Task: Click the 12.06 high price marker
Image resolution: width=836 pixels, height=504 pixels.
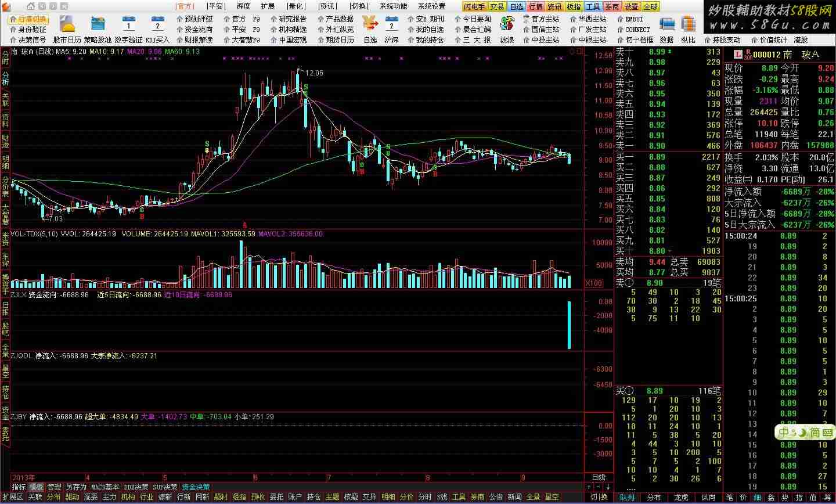Action: [x=314, y=73]
